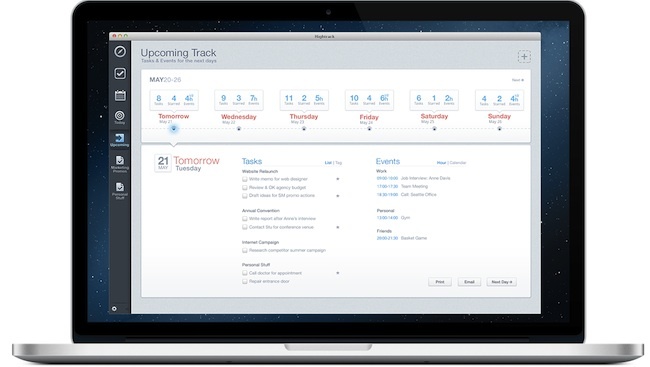
Task: Check Draft ideas for SM promo actions
Action: tap(245, 195)
